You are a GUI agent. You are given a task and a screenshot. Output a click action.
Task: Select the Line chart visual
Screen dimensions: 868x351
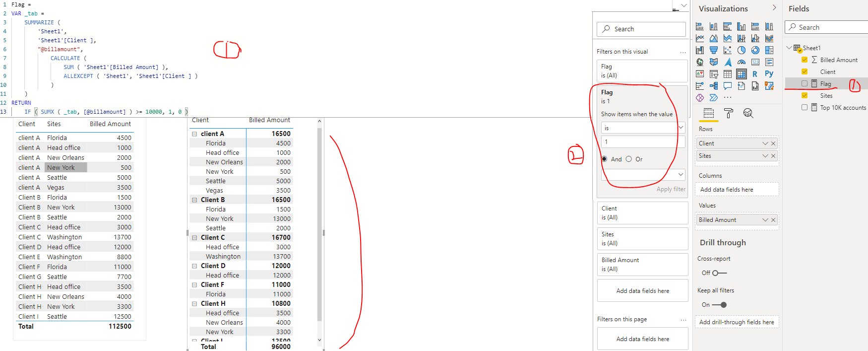coord(700,38)
